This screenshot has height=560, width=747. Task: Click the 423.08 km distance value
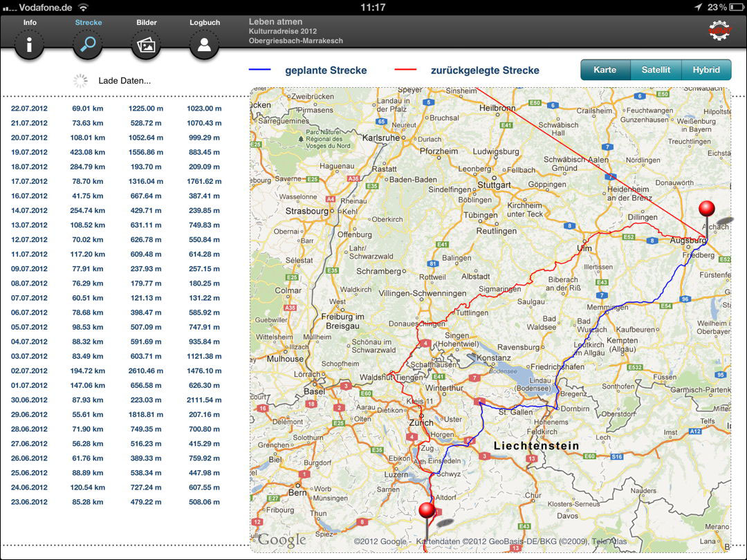(88, 152)
